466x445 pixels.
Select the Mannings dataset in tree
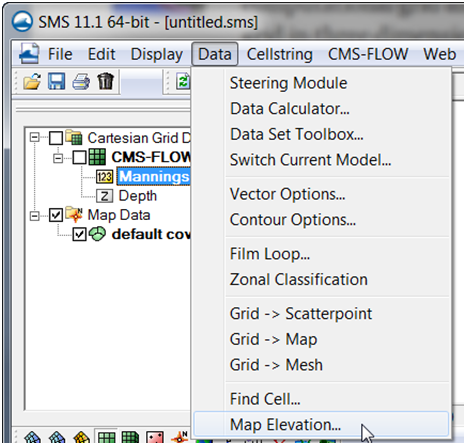(154, 176)
